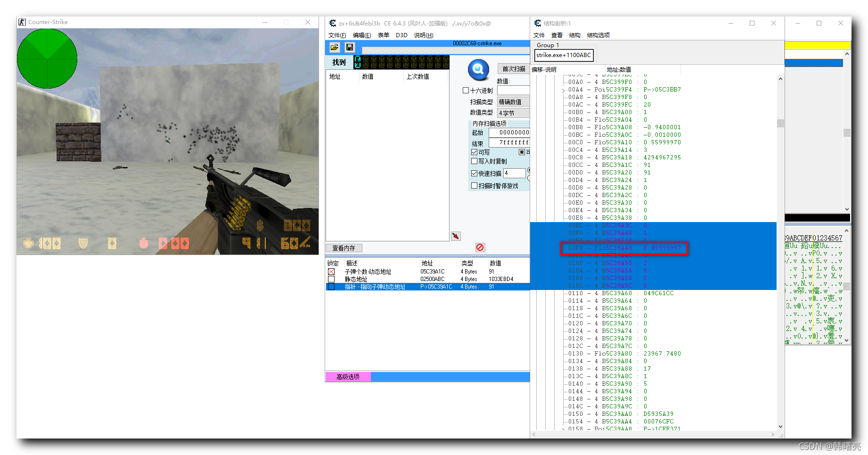
Task: Select structure row 0154 with 00076CFC
Action: pos(621,422)
